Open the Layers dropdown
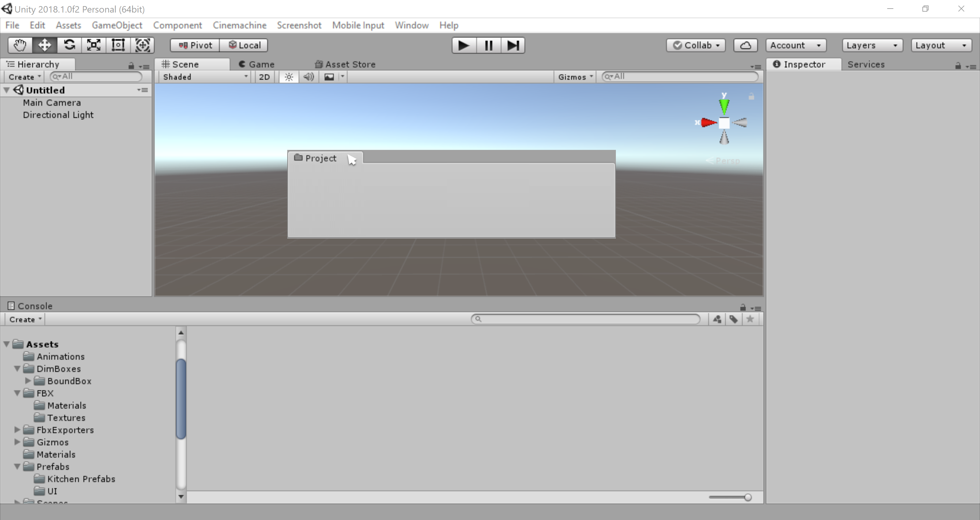 pos(872,45)
